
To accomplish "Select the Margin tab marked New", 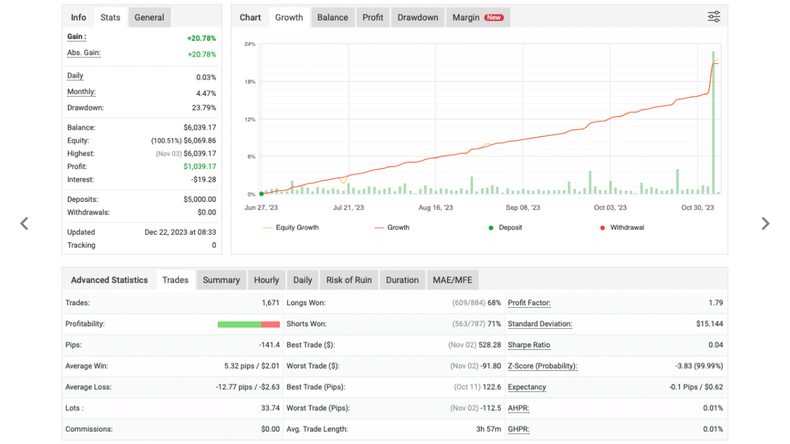I will (x=478, y=17).
